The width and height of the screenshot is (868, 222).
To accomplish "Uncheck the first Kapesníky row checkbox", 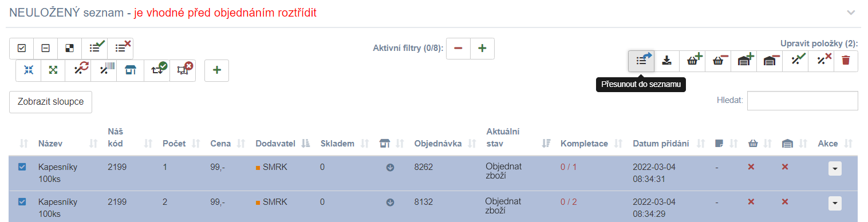I will pos(22,167).
